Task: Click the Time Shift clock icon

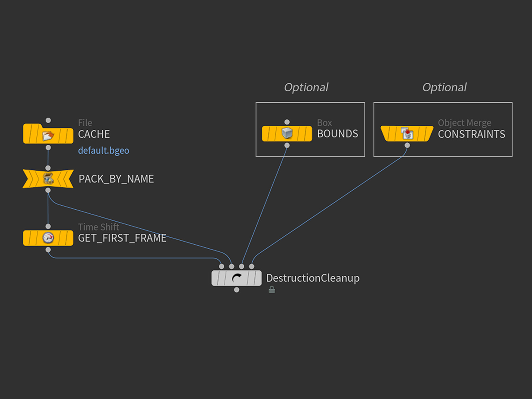Action: [x=48, y=238]
